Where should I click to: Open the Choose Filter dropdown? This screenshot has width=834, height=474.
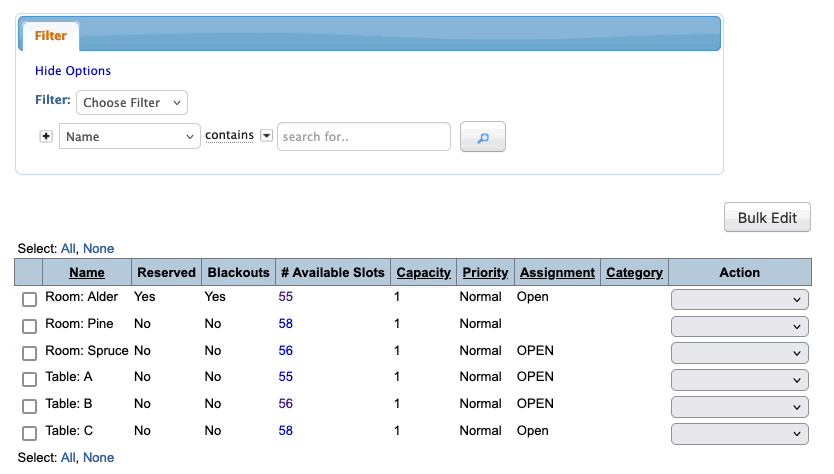132,102
